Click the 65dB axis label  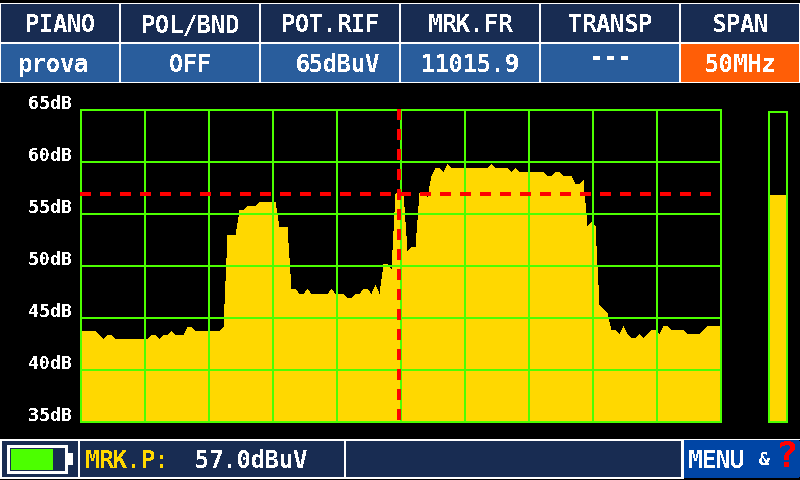(50, 103)
